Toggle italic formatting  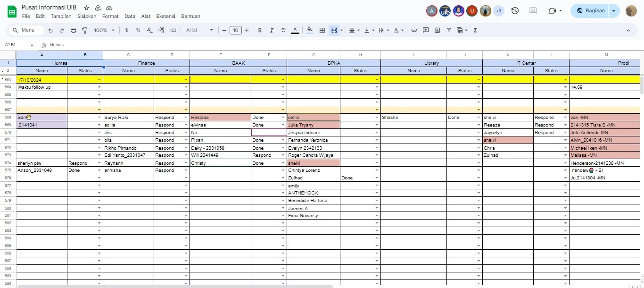point(272,30)
